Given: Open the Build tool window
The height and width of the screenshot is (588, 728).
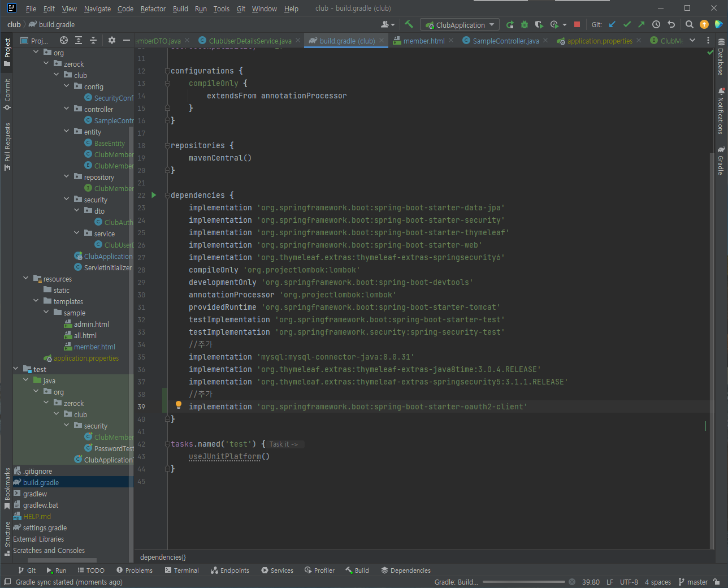Looking at the screenshot, I should coord(357,570).
